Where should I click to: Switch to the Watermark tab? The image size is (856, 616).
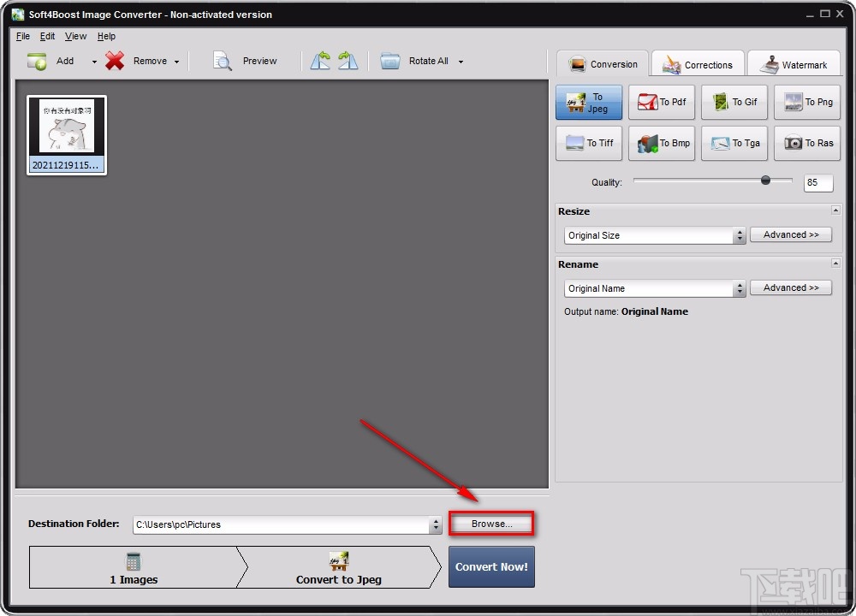point(794,64)
